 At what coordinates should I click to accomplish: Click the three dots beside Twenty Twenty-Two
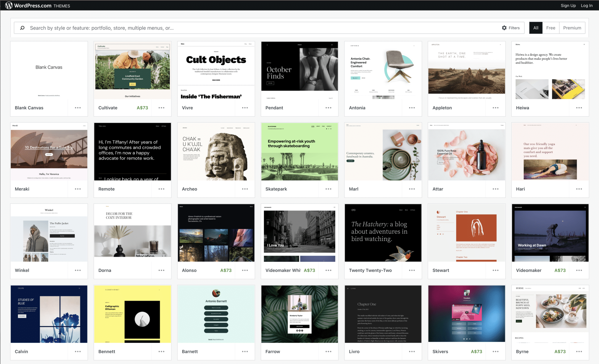point(412,270)
